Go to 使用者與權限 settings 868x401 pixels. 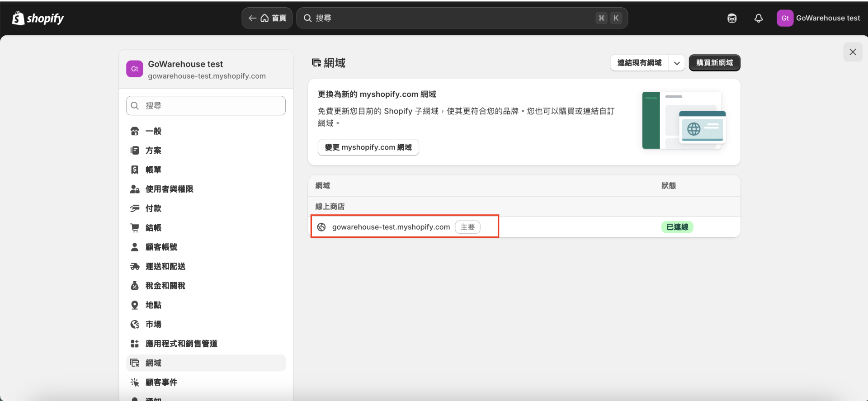click(169, 189)
